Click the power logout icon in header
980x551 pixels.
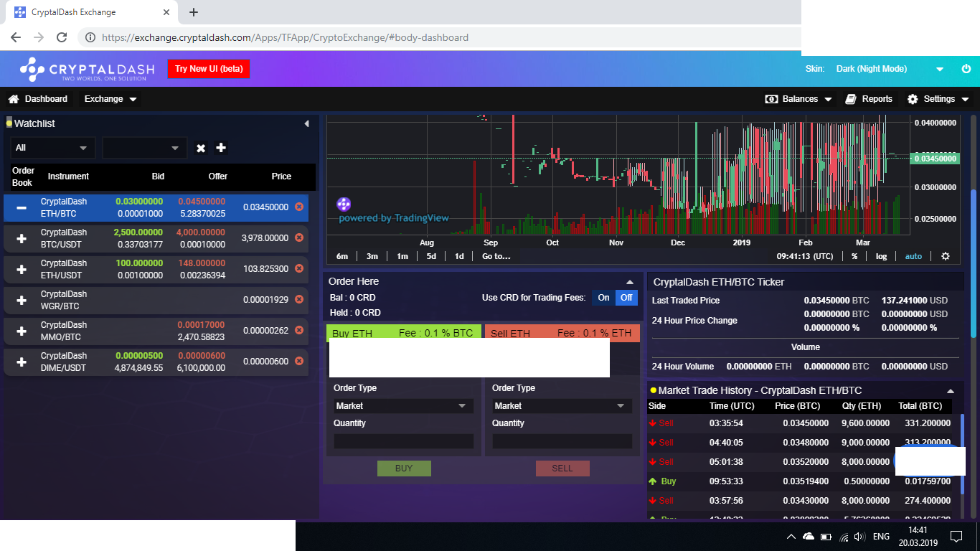(966, 69)
